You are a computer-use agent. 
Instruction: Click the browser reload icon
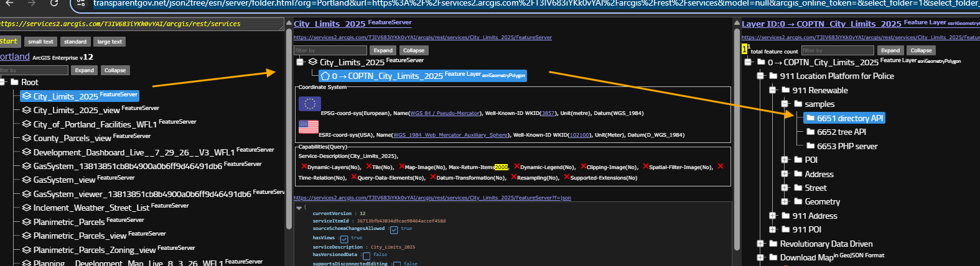(54, 4)
